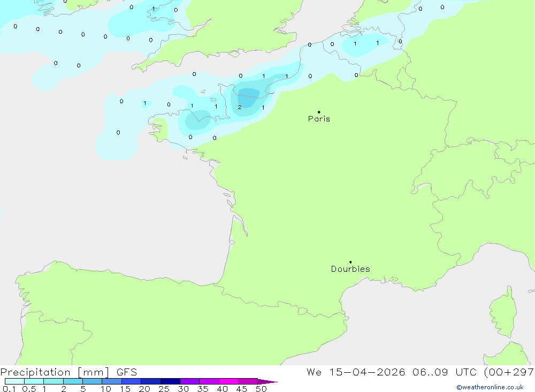Click the GFS model label

click(x=127, y=372)
